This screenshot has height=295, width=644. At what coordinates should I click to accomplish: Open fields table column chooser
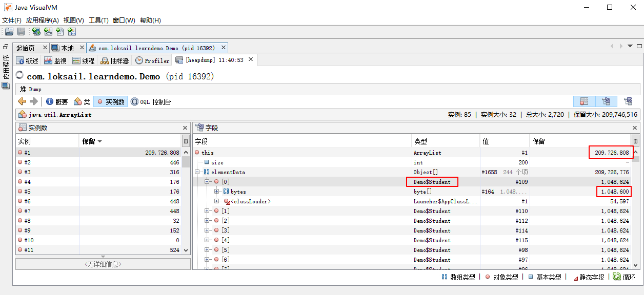635,141
